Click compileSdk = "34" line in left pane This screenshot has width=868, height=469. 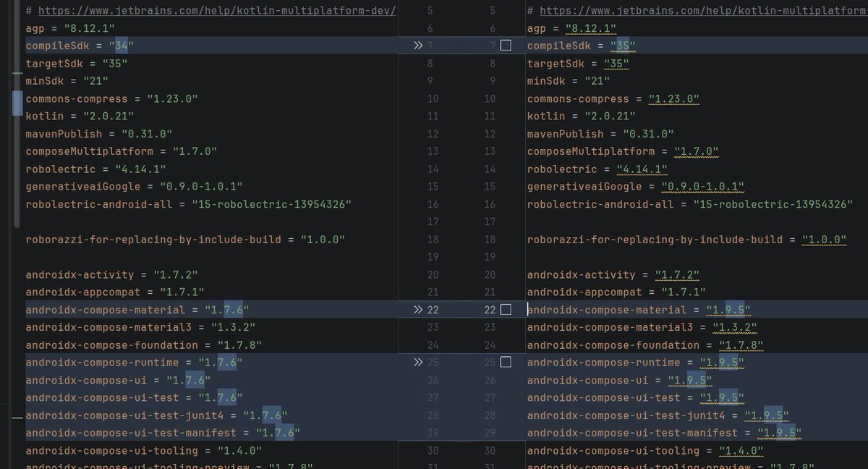pos(80,46)
